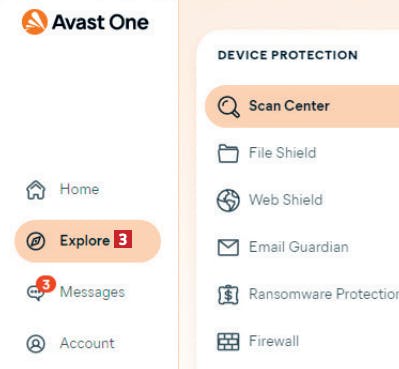Screen dimensions: 399x369
Task: Click the Web Shield globe icon
Action: click(228, 200)
